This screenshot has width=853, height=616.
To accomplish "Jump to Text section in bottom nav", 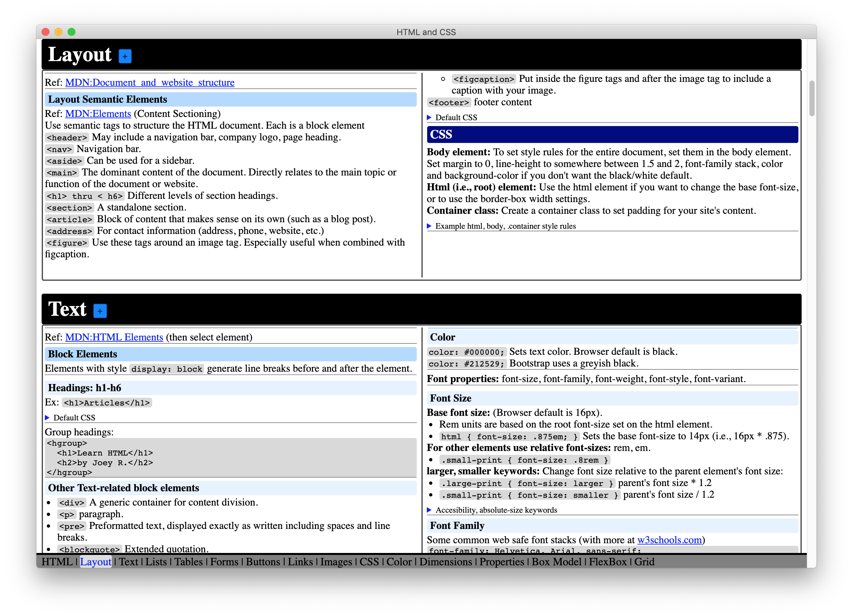I will 129,562.
